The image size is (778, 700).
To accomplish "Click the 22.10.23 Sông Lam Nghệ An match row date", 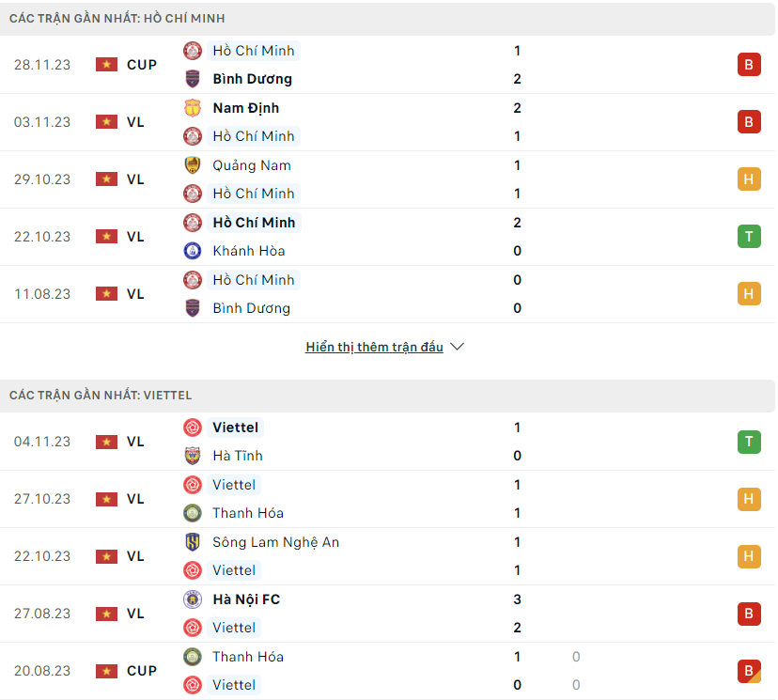I will [x=42, y=556].
